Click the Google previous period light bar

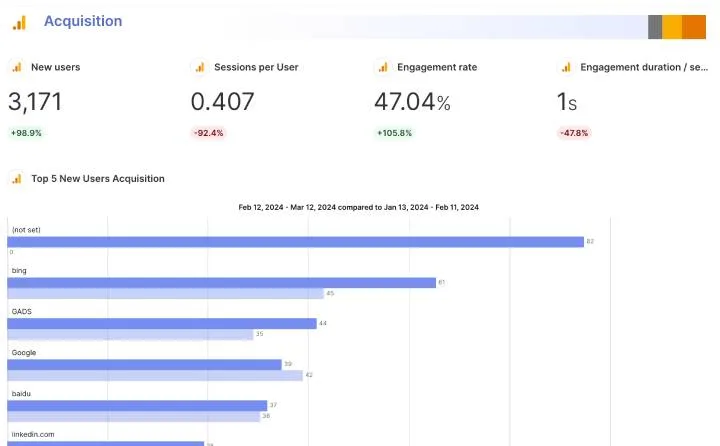tap(155, 375)
